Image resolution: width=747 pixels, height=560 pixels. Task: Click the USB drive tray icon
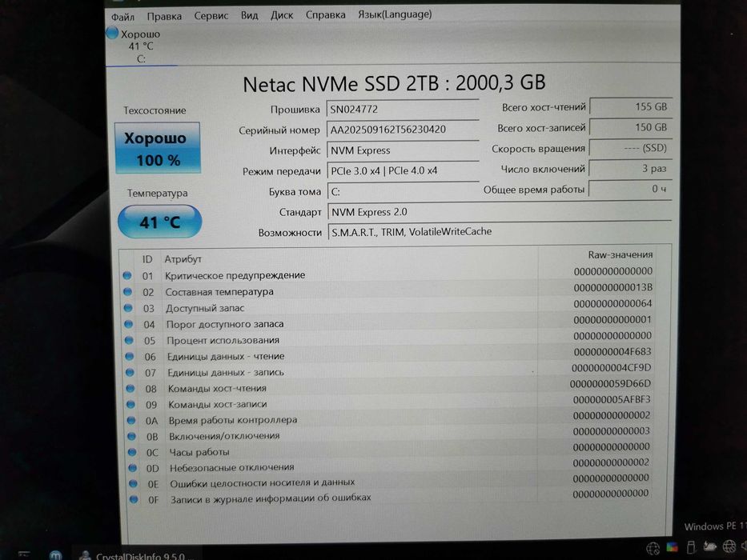click(x=691, y=547)
